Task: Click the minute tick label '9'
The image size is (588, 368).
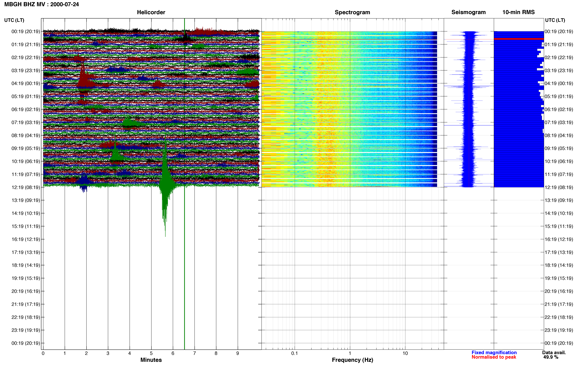Action: tap(238, 353)
